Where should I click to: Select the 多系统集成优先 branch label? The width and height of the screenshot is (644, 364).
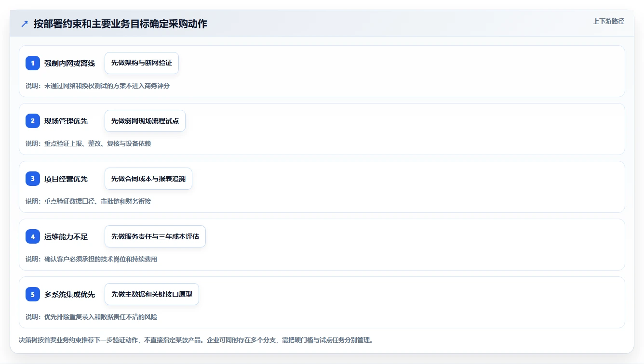click(x=69, y=294)
